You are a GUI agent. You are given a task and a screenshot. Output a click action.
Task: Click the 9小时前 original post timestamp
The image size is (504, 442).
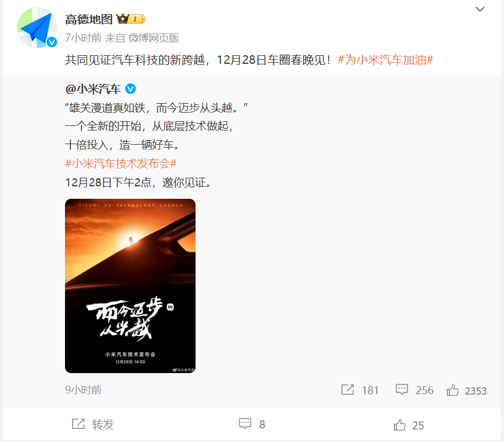[83, 390]
